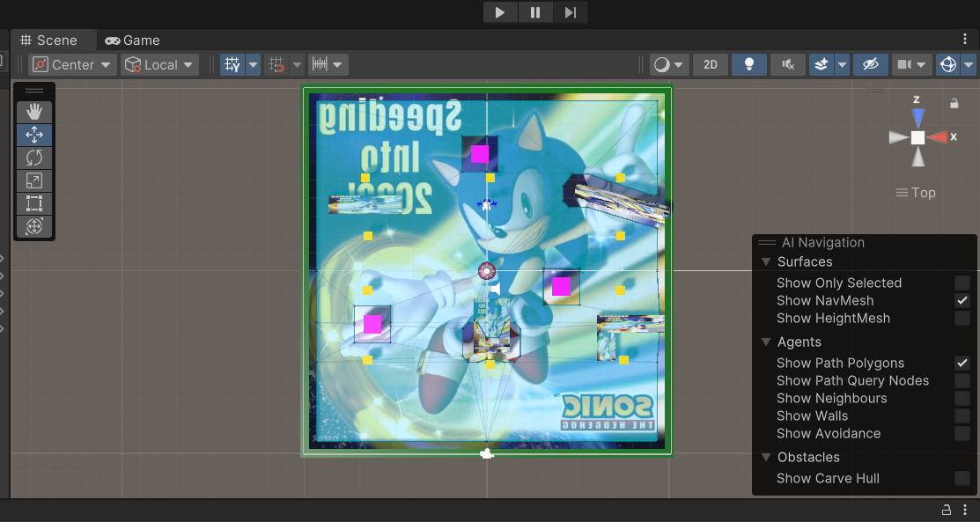Viewport: 980px width, 522px height.
Task: Enable Show Only Selected checkbox
Action: 962,283
